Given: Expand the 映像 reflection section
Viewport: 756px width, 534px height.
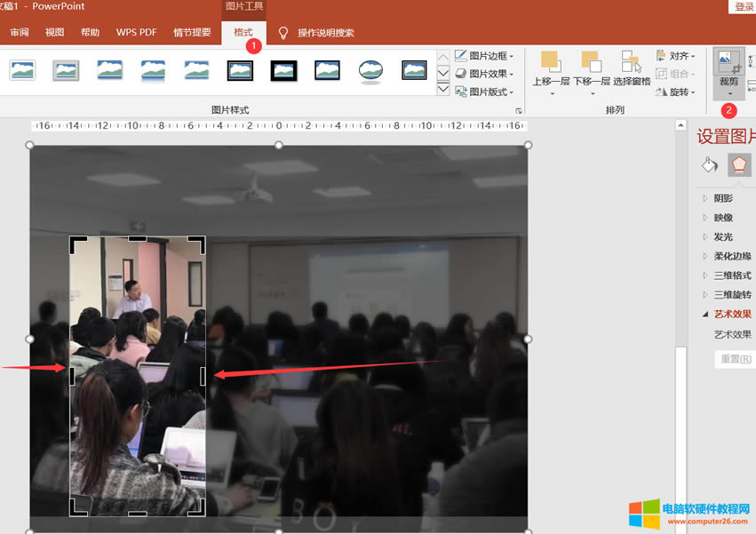Looking at the screenshot, I should pyautogui.click(x=719, y=217).
